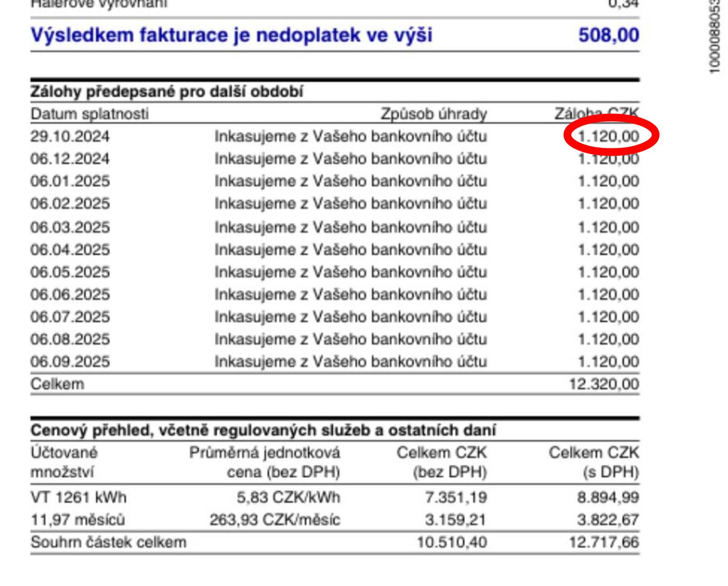The image size is (728, 586).
Task: Click the due date 06.08.2025
Action: 70,339
